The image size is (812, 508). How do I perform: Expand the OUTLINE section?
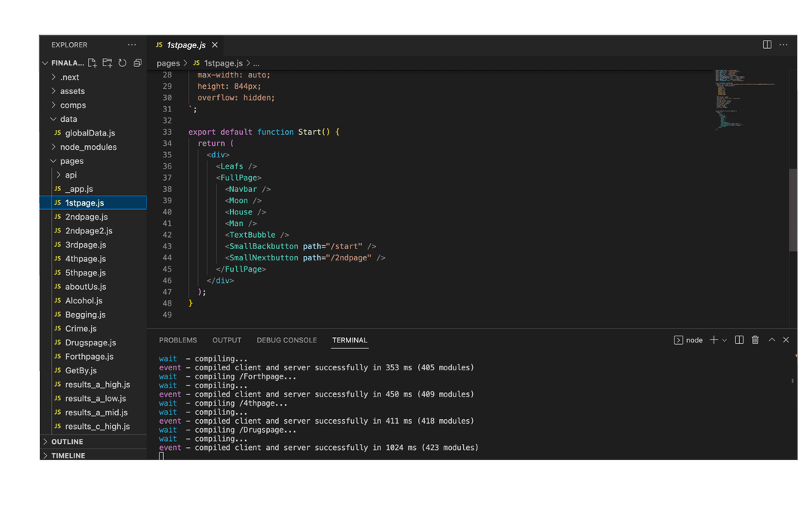[x=67, y=442]
